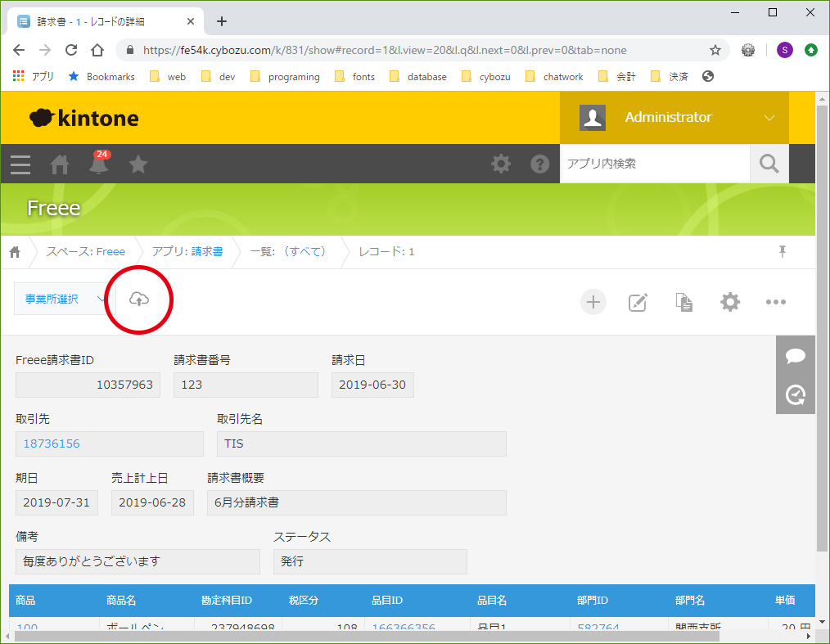This screenshot has width=830, height=644.
Task: Go to portal via breadcrumb home icon
Action: 15,252
